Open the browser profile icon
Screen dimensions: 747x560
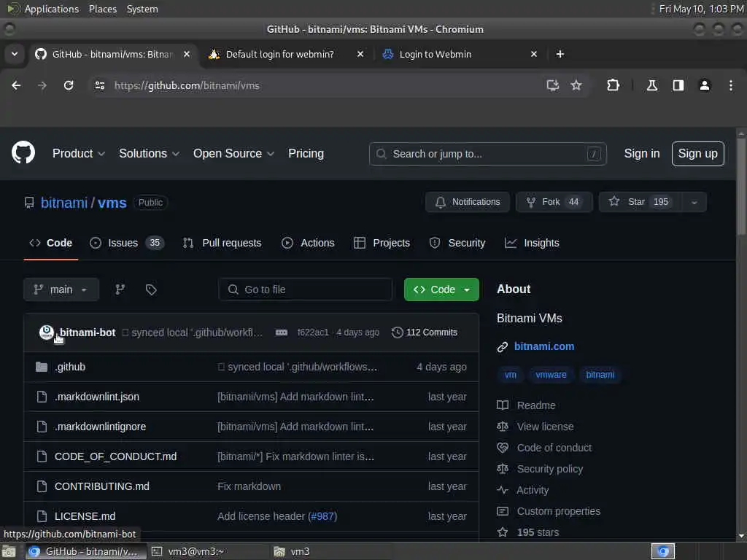point(705,86)
